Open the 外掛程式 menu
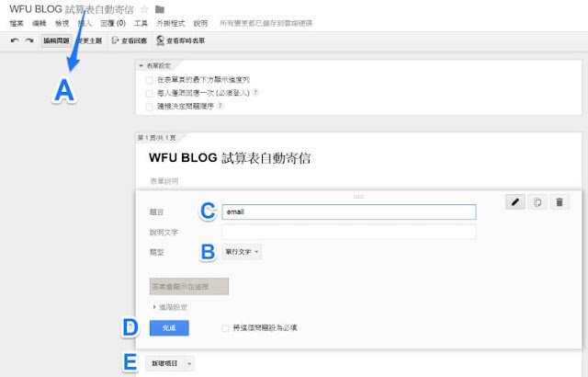The width and height of the screenshot is (588, 377). click(x=171, y=23)
